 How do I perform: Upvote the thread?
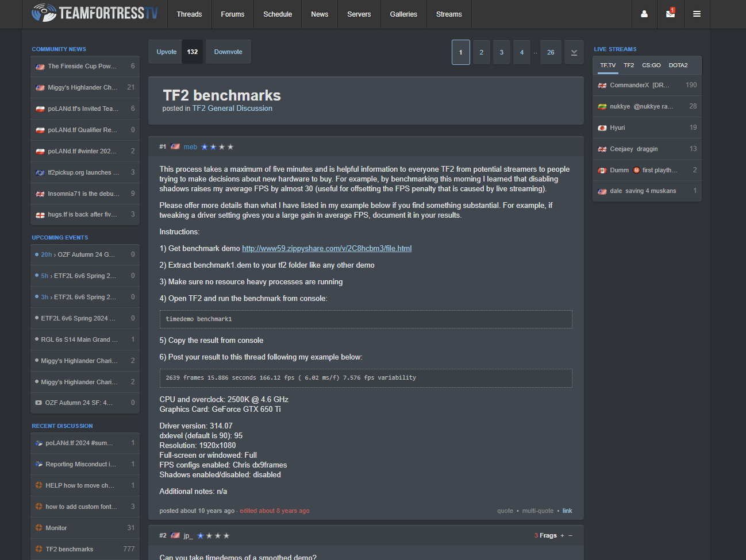coord(167,52)
